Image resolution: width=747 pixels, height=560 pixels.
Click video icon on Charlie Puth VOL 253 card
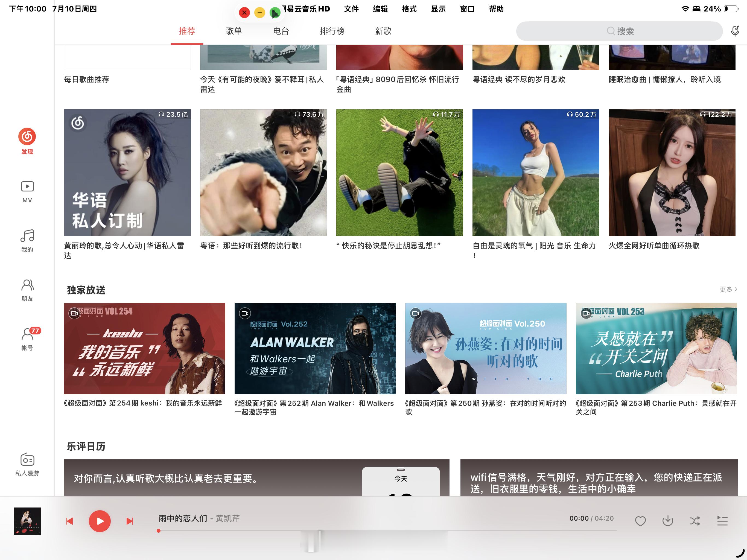pyautogui.click(x=586, y=313)
